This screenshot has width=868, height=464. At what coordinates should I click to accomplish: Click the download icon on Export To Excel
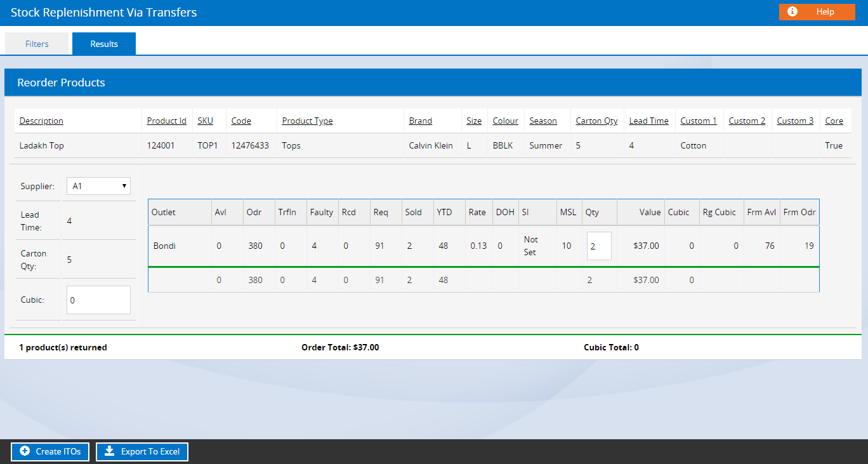pos(109,451)
